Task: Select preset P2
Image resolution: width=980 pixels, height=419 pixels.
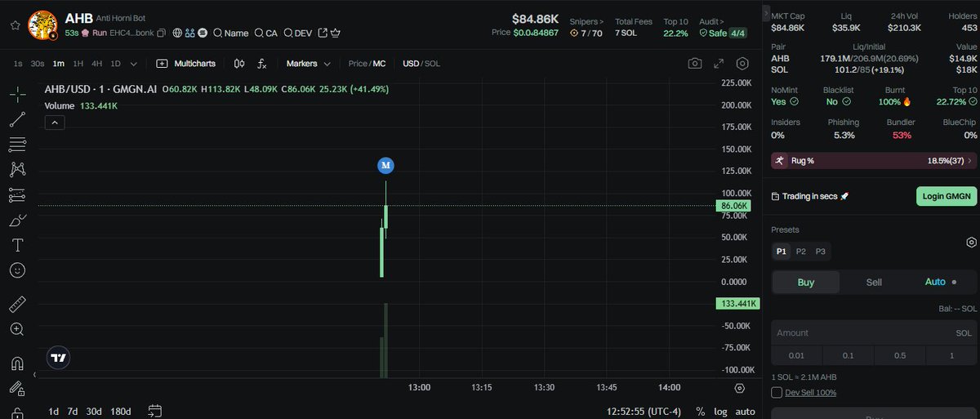Action: [x=801, y=252]
